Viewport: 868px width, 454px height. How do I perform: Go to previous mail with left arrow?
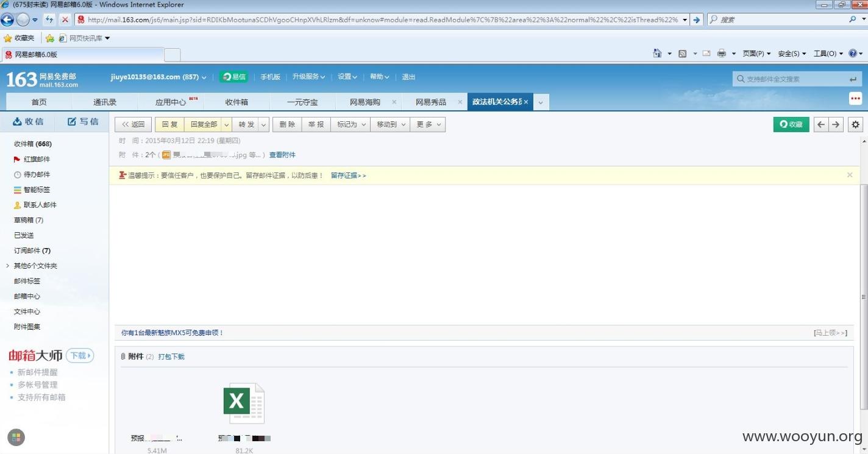[x=821, y=124]
